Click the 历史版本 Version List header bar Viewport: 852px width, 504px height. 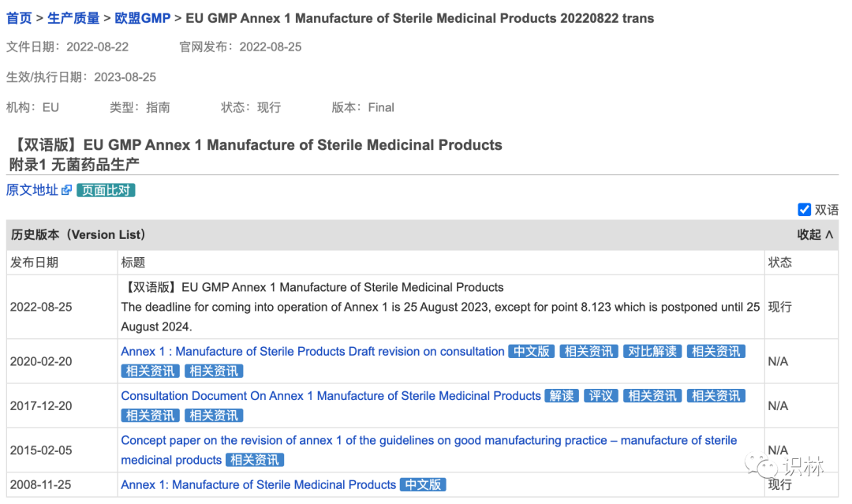click(422, 234)
